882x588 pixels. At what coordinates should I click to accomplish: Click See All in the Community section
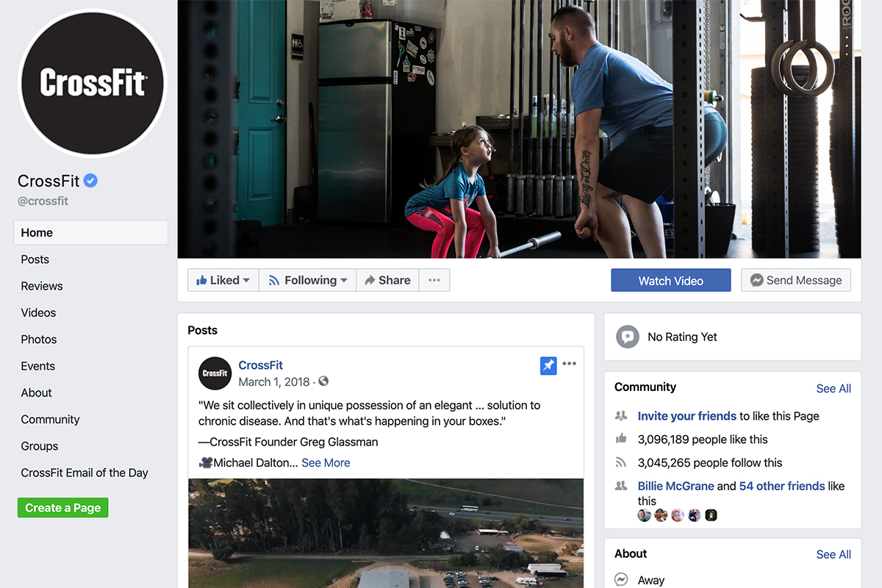pos(833,388)
